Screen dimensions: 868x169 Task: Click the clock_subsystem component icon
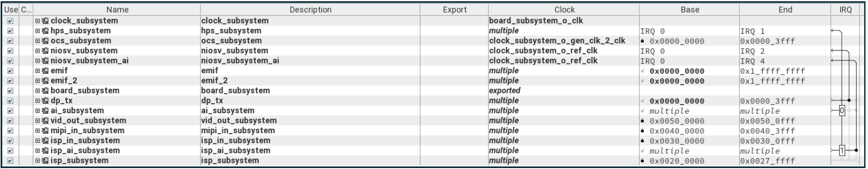coord(45,21)
